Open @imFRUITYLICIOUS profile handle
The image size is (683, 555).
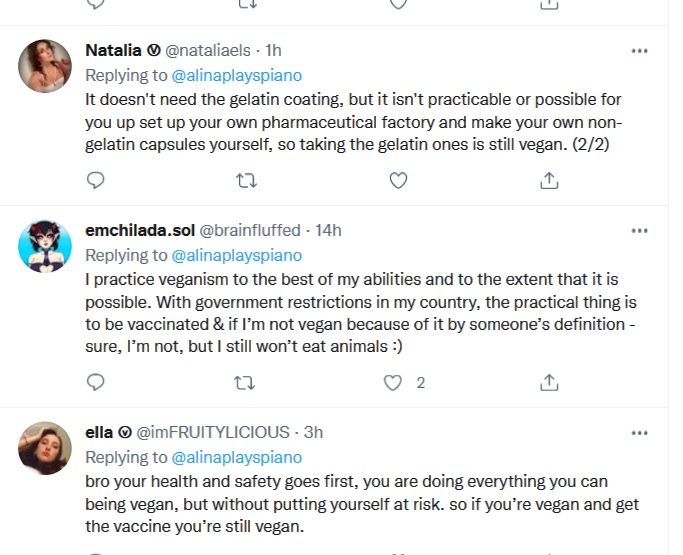coord(213,433)
